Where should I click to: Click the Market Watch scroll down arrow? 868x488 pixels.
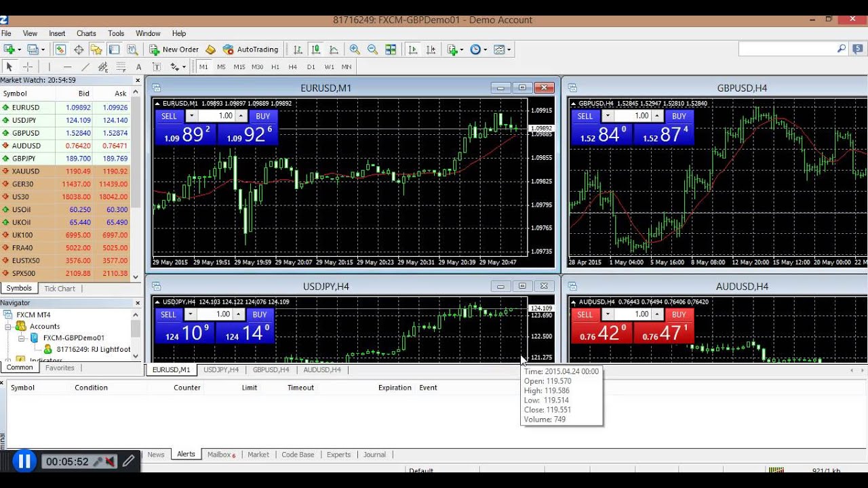click(136, 277)
